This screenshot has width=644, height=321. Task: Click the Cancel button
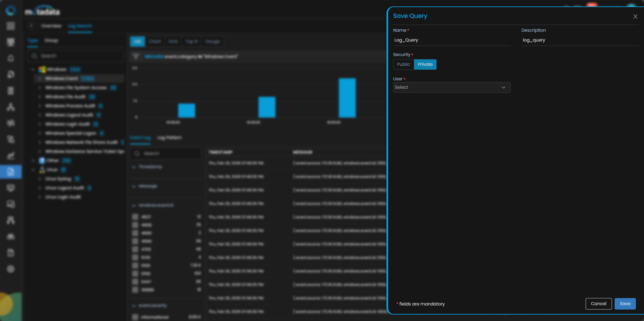[598, 304]
